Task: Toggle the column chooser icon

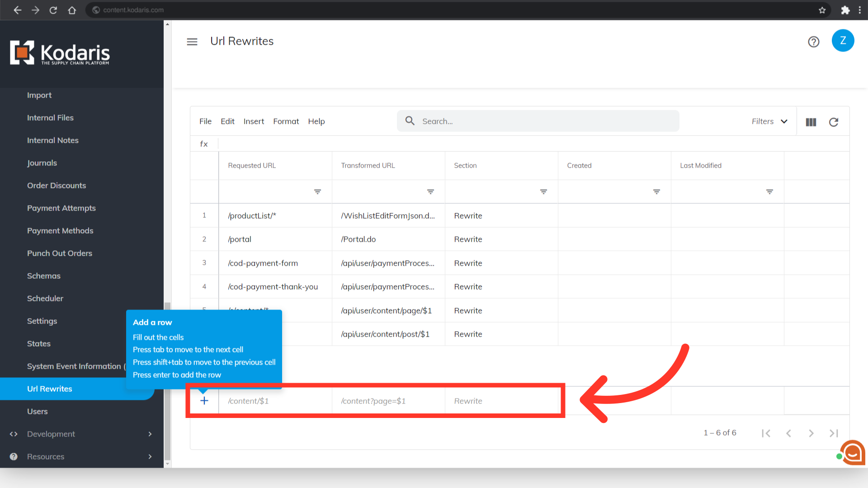Action: click(x=811, y=122)
